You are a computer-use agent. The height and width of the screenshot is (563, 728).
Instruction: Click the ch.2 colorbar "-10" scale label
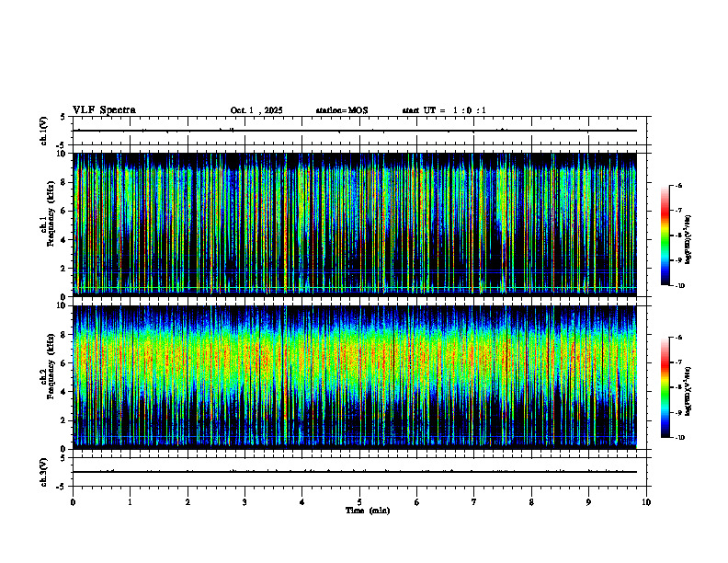679,438
